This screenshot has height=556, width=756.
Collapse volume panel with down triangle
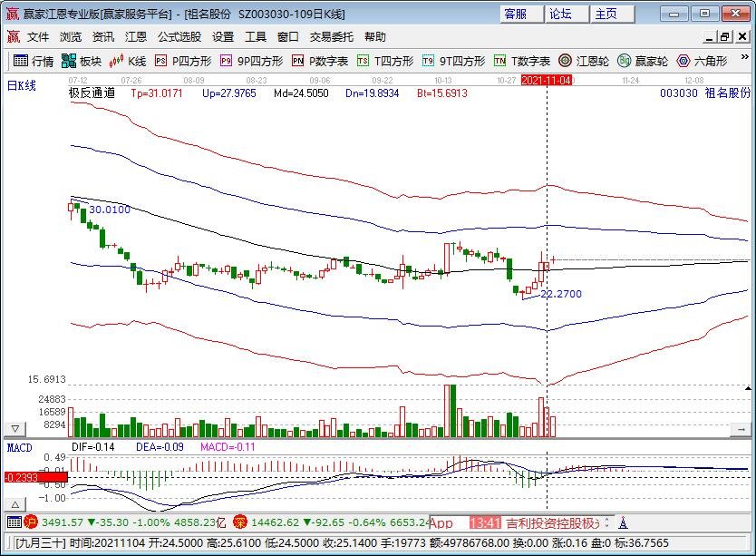[15, 427]
